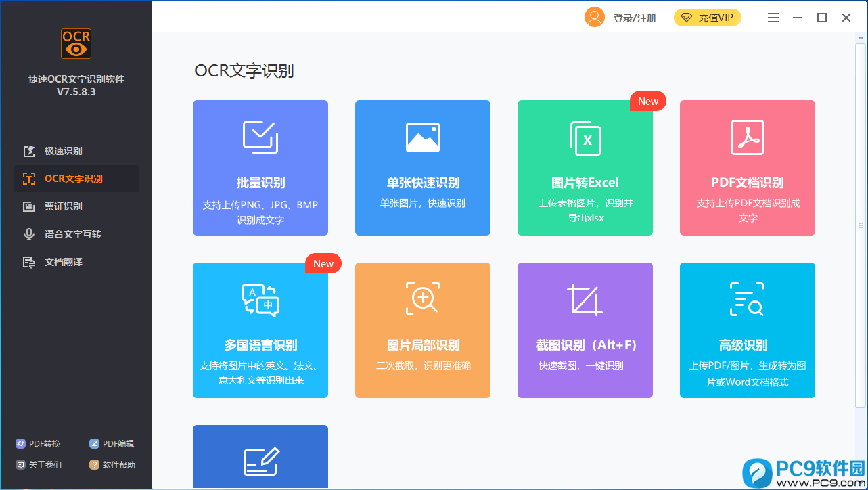Click the PDF转换 purple icon

click(x=20, y=444)
